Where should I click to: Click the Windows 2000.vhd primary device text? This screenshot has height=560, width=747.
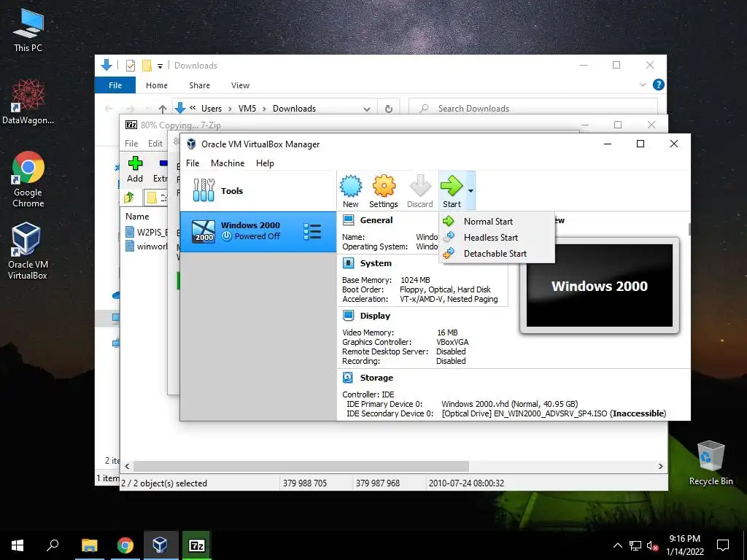click(510, 404)
